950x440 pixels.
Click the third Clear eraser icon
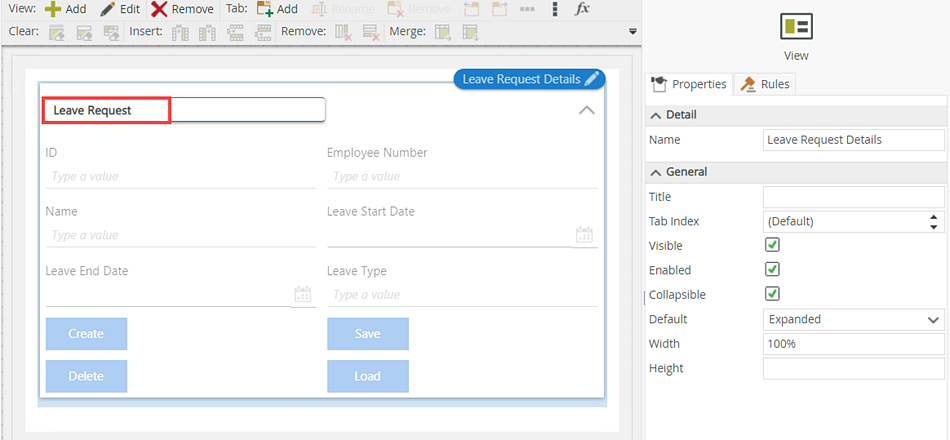point(111,33)
